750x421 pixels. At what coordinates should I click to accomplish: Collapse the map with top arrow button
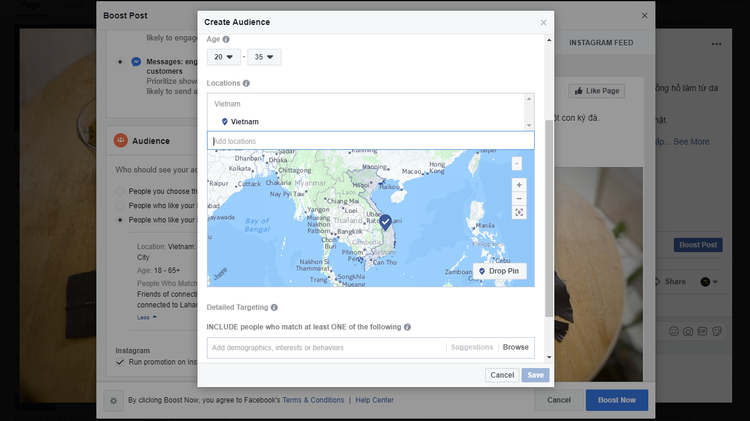517,164
